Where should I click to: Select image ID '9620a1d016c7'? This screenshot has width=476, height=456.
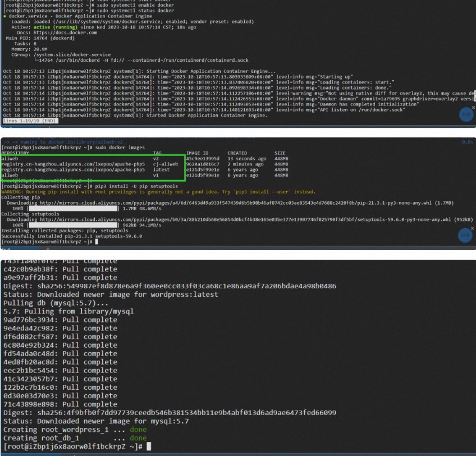(203, 164)
